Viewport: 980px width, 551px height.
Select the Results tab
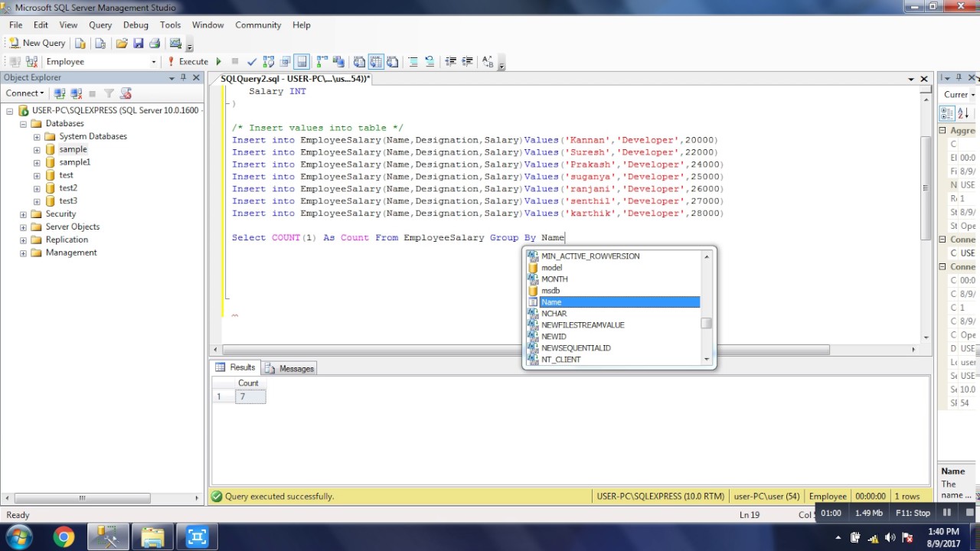[x=236, y=367]
